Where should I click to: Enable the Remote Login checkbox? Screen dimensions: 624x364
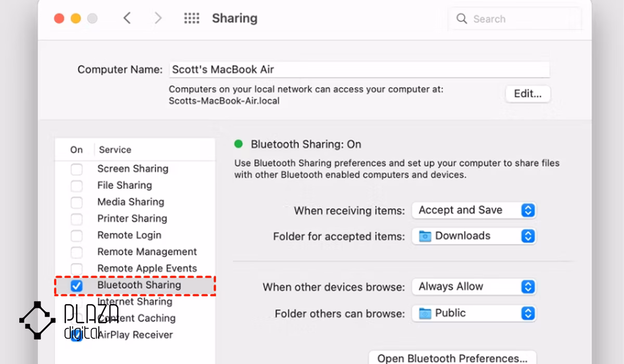coord(76,236)
